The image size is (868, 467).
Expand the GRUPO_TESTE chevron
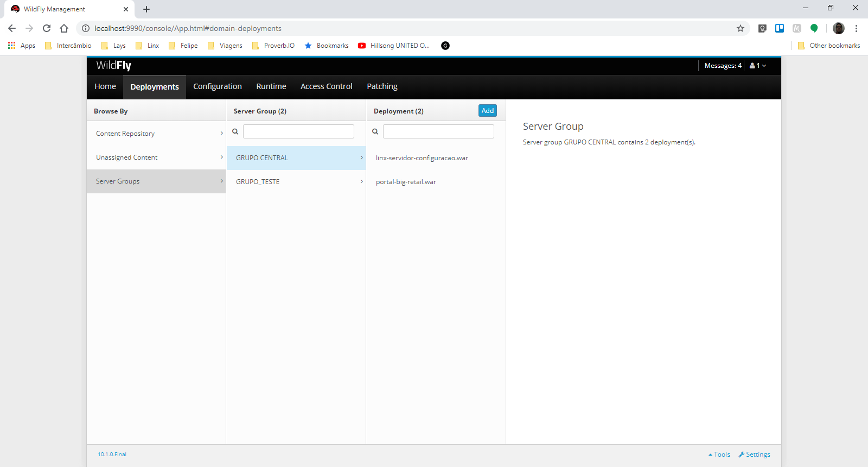(x=361, y=181)
